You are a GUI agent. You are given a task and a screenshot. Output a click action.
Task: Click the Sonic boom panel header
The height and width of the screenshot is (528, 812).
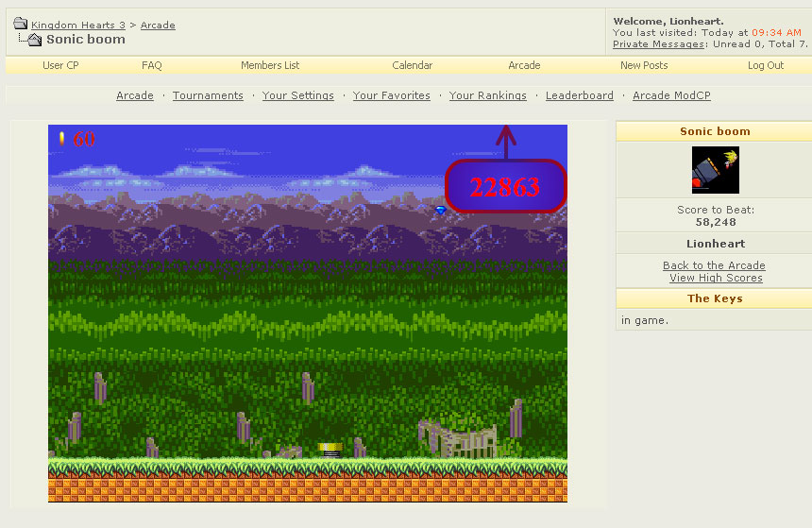point(715,131)
